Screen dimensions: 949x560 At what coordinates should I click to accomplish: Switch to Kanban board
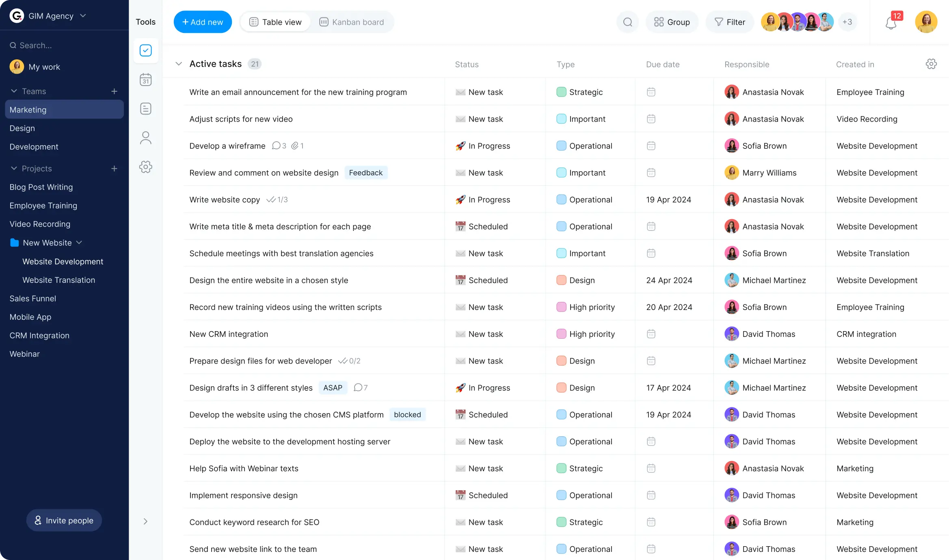[351, 22]
